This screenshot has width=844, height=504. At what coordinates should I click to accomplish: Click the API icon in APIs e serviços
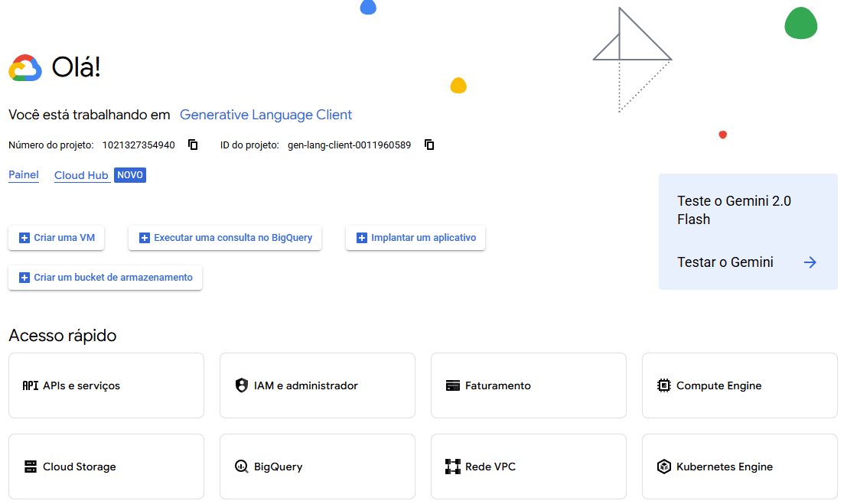click(x=30, y=385)
